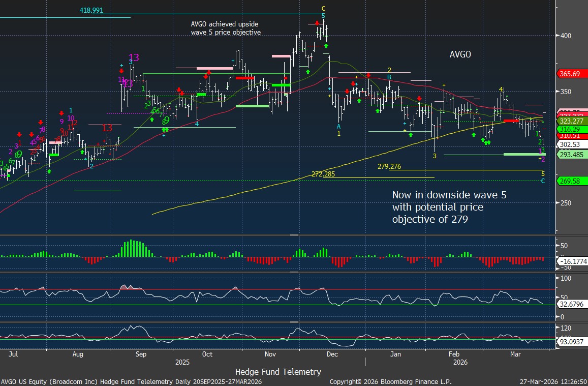The image size is (588, 386).
Task: Click the 279.276 price objective label
Action: pos(389,166)
